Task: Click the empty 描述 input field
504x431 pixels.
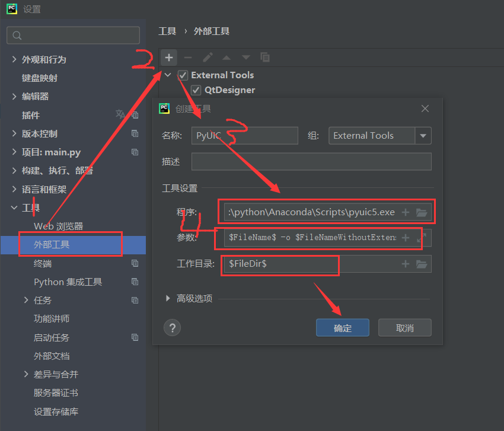Action: coord(311,161)
